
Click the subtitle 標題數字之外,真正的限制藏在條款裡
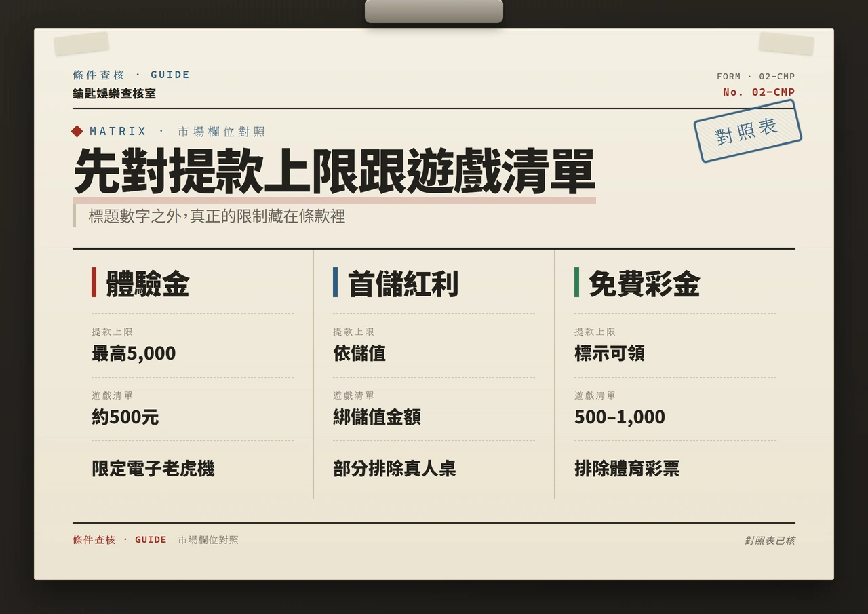[217, 216]
